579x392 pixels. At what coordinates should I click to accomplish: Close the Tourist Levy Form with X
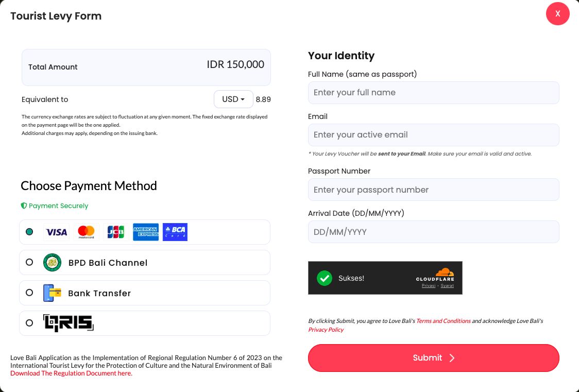(x=557, y=14)
